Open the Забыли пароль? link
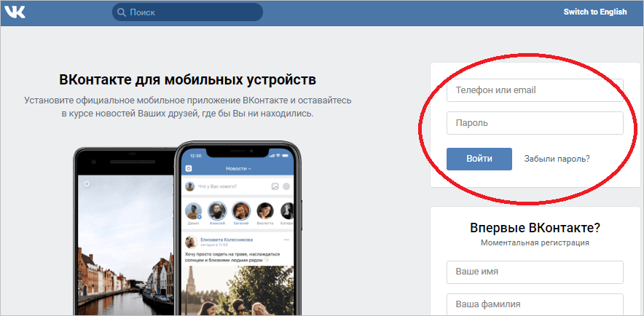Viewport: 644px width, 316px height. [557, 159]
